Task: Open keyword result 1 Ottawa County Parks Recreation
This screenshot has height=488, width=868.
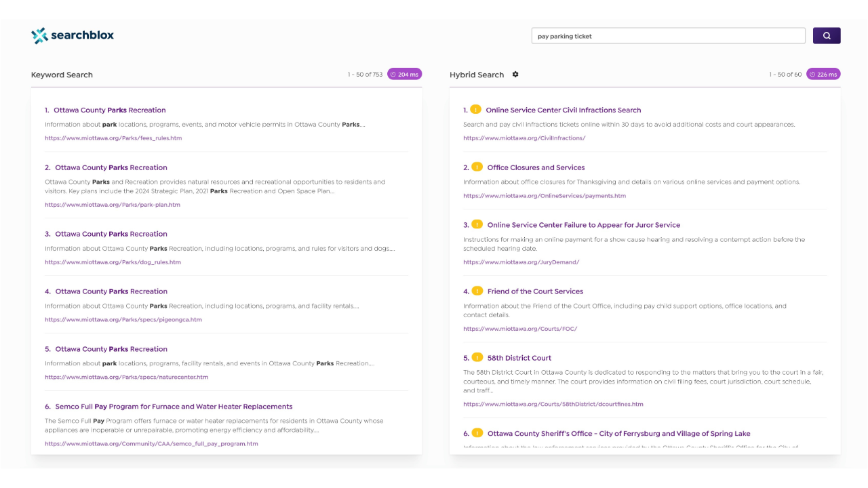Action: click(110, 110)
